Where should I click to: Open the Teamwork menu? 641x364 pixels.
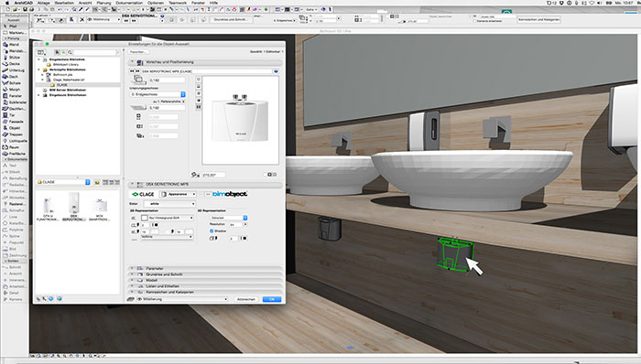click(x=178, y=3)
